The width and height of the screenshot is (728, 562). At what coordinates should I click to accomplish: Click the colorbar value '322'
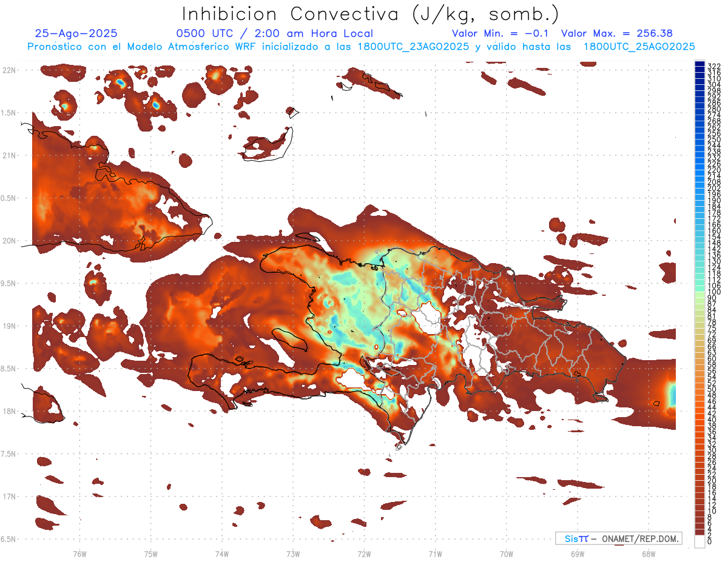[714, 66]
